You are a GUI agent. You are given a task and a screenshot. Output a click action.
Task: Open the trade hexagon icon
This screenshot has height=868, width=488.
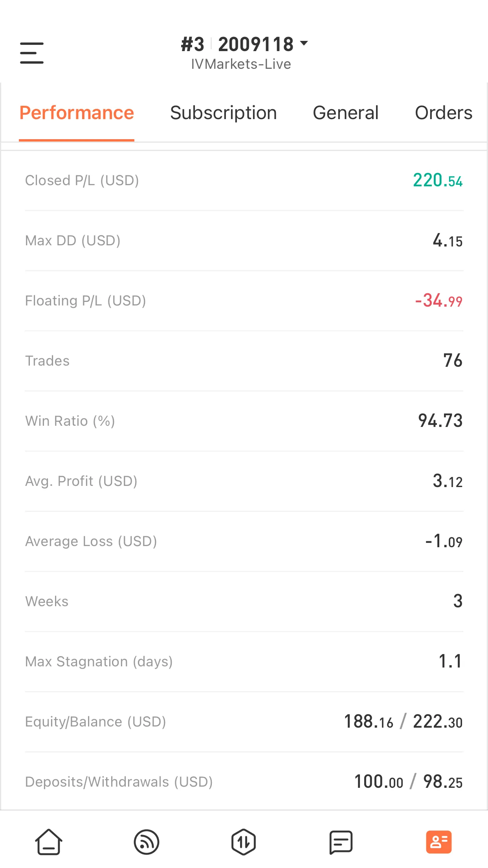tap(244, 842)
